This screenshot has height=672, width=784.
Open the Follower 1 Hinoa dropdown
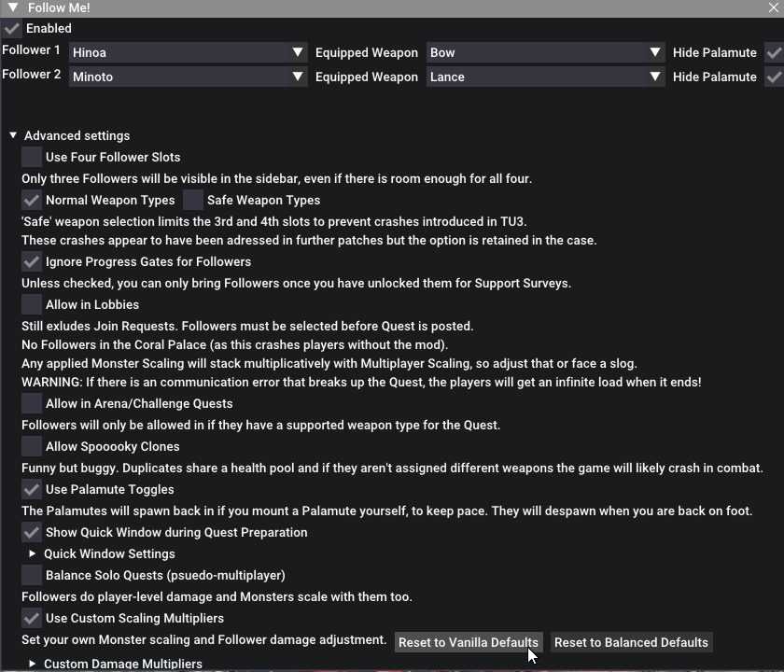(188, 52)
